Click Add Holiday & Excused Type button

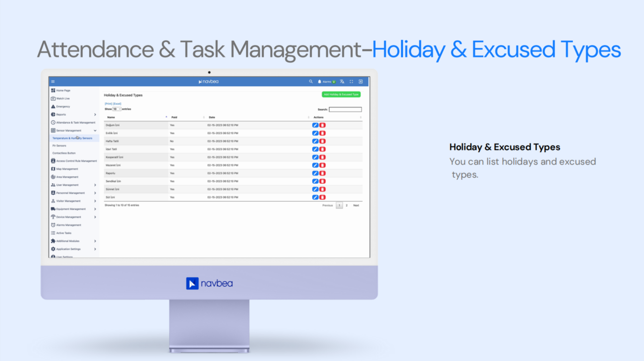click(x=341, y=94)
